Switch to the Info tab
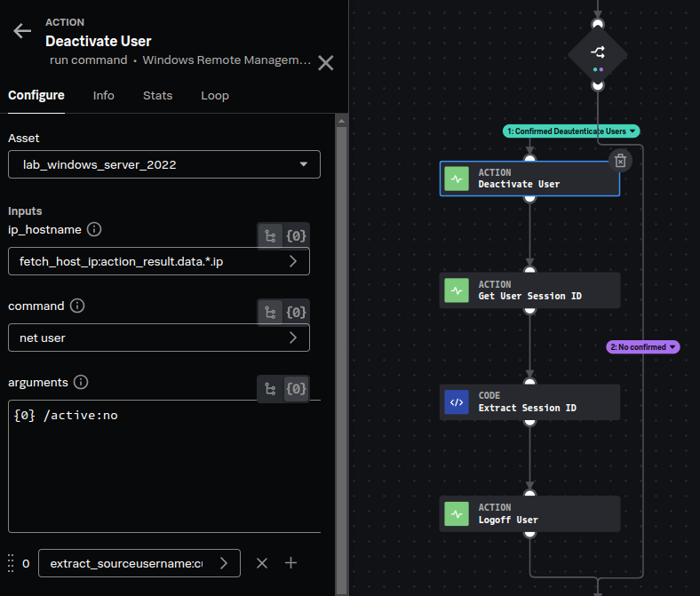The height and width of the screenshot is (596, 700). [103, 95]
